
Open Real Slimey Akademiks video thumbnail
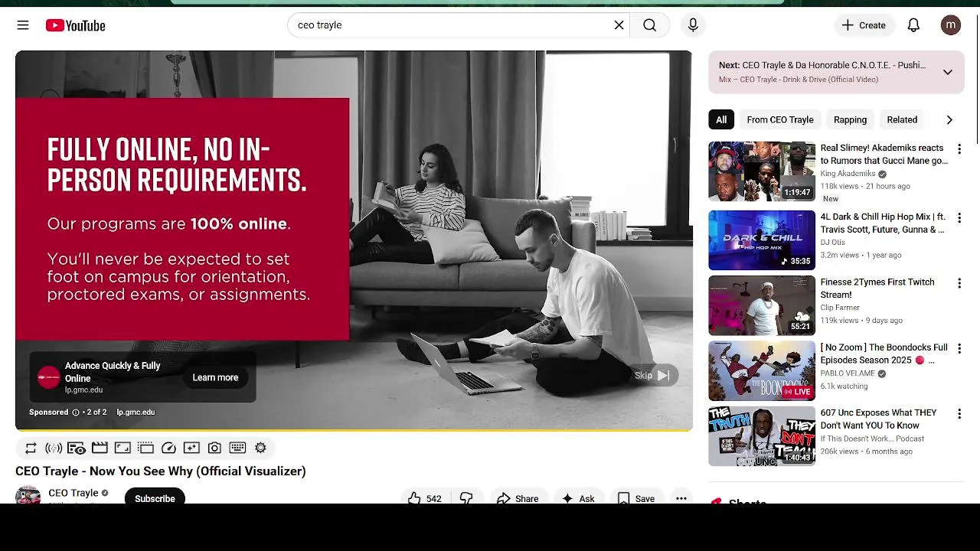762,171
